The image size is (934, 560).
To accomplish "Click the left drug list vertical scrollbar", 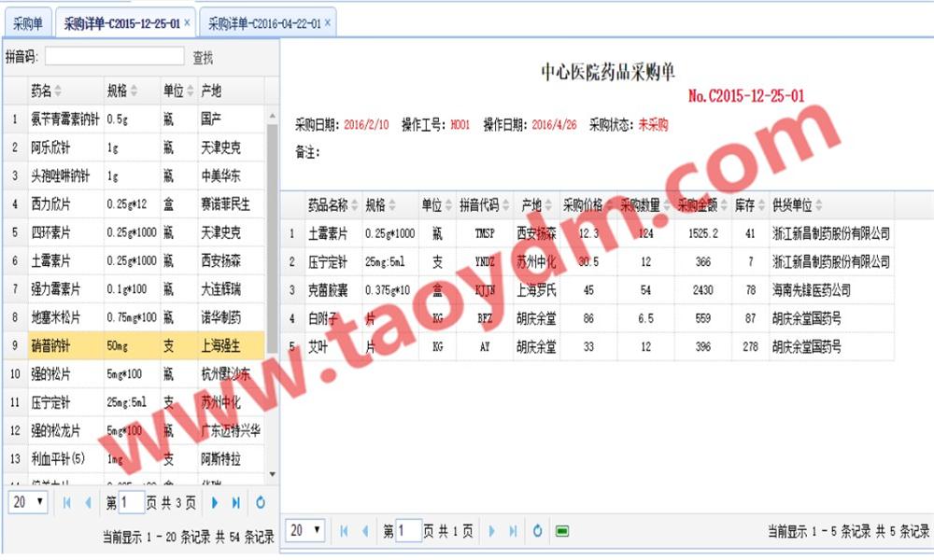I will point(272,280).
